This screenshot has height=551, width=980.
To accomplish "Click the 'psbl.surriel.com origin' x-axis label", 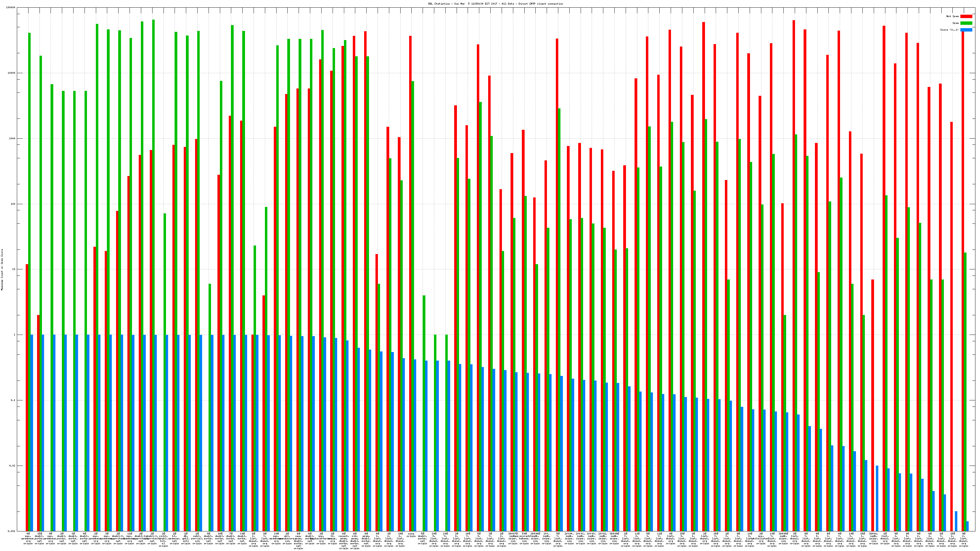I will click(197, 538).
